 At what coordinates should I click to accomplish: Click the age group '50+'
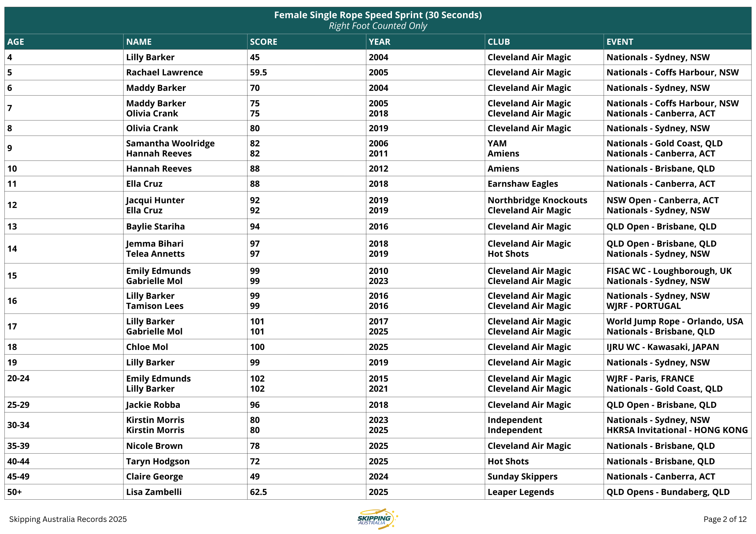14,492
